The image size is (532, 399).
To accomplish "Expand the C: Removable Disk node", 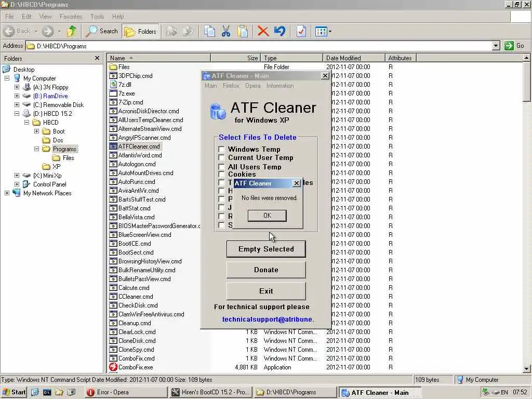I will 17,105.
